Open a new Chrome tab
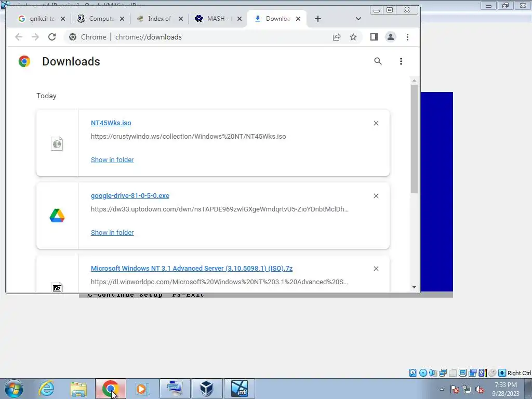This screenshot has width=532, height=399. tap(318, 19)
